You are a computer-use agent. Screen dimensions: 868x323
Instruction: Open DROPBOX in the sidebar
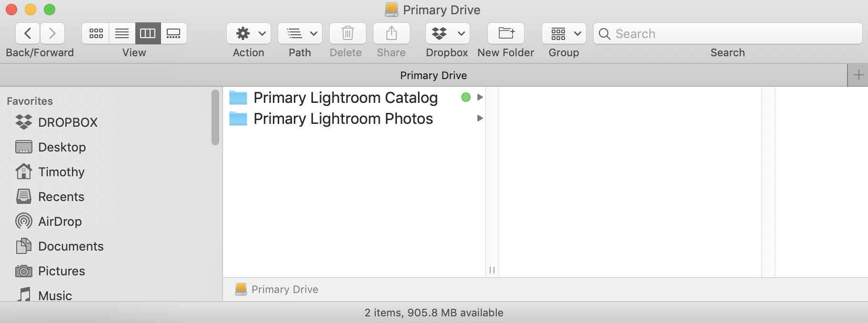68,122
